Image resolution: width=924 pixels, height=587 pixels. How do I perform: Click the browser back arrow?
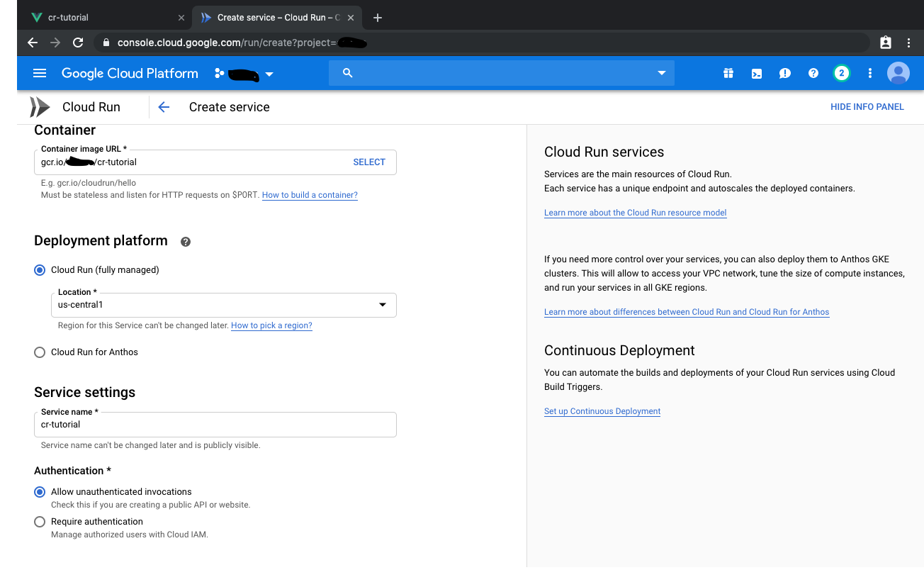tap(32, 43)
